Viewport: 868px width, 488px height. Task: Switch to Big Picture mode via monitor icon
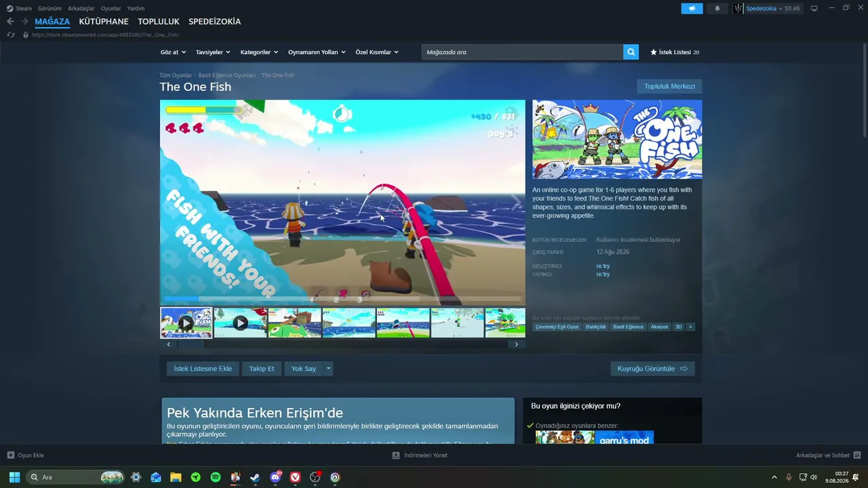pos(814,8)
